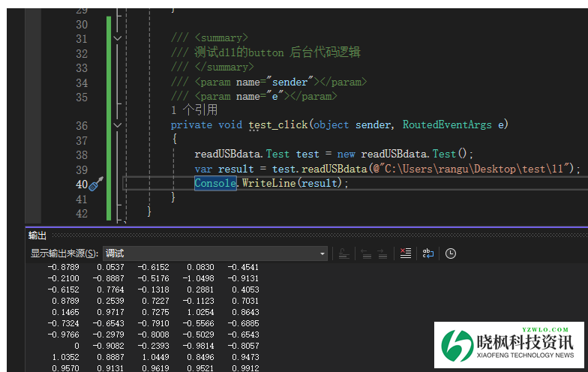This screenshot has height=372, width=588.
Task: Click the Clear All output icon
Action: [x=405, y=253]
